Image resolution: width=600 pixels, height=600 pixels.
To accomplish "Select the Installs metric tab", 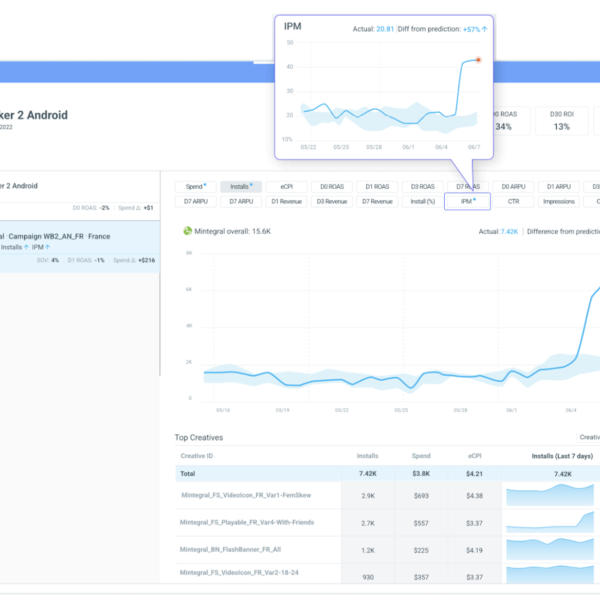I will click(x=241, y=187).
